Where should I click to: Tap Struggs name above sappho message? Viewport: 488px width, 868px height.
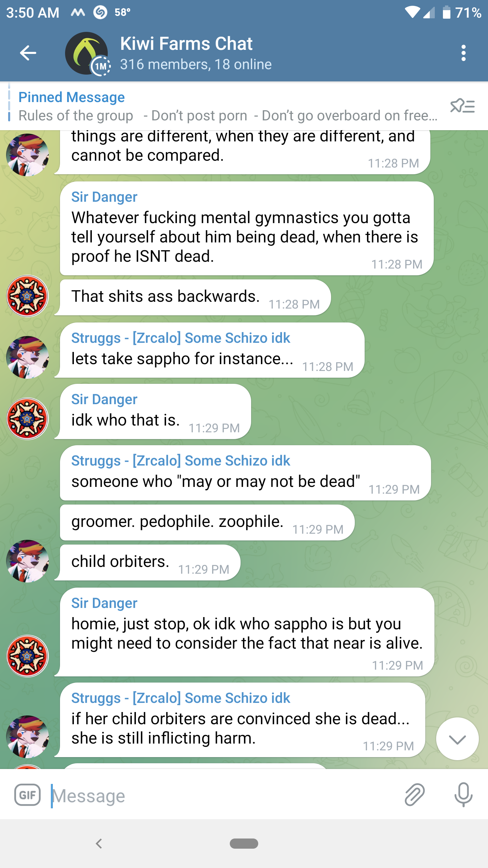point(181,338)
